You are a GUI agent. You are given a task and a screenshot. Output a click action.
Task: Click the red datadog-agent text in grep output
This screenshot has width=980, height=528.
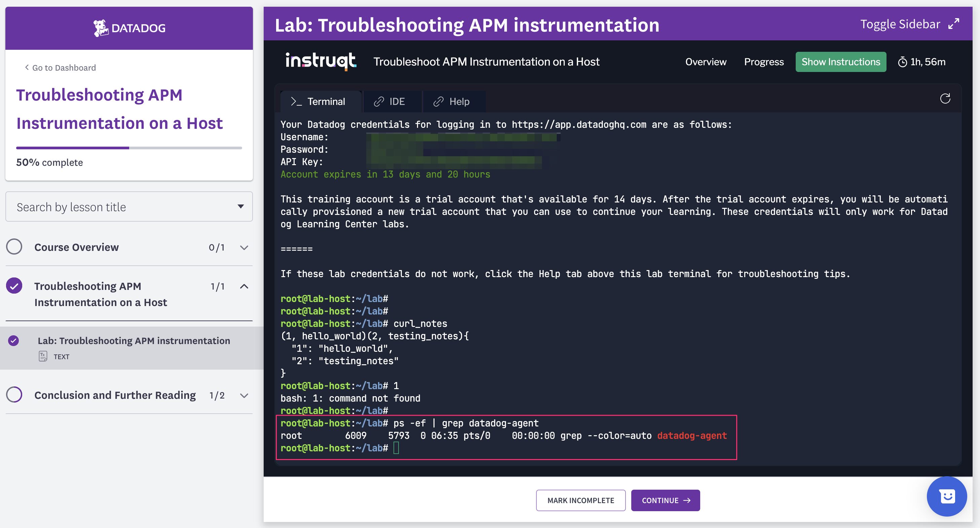coord(692,436)
